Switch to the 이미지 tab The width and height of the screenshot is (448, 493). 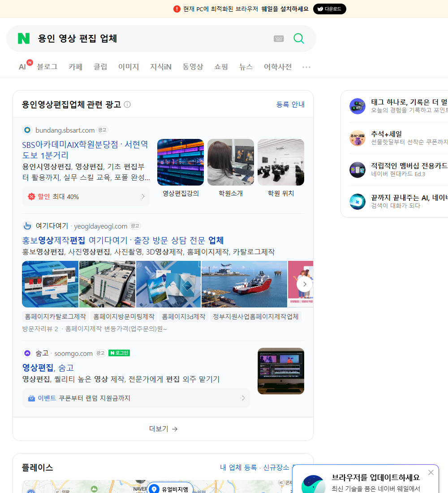tap(129, 67)
